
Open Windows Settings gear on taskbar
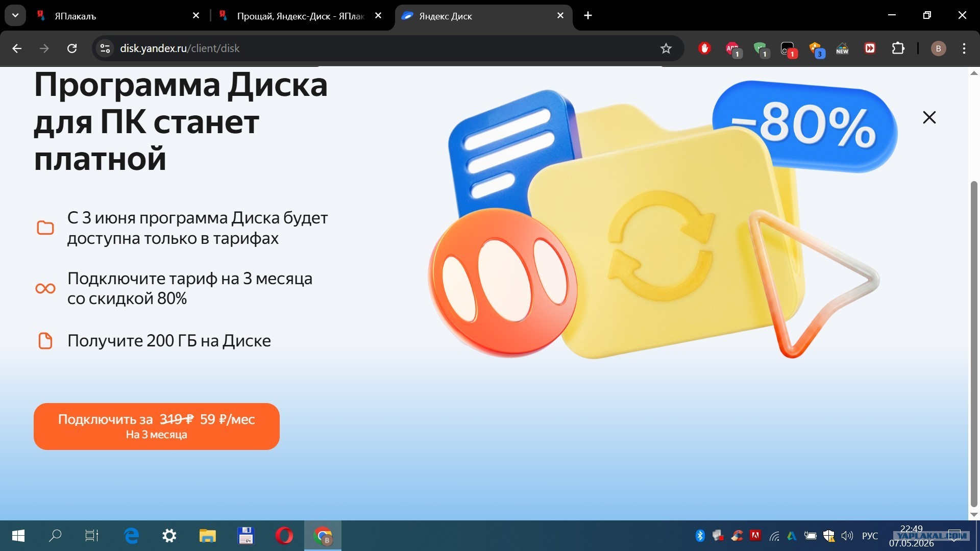click(x=169, y=536)
